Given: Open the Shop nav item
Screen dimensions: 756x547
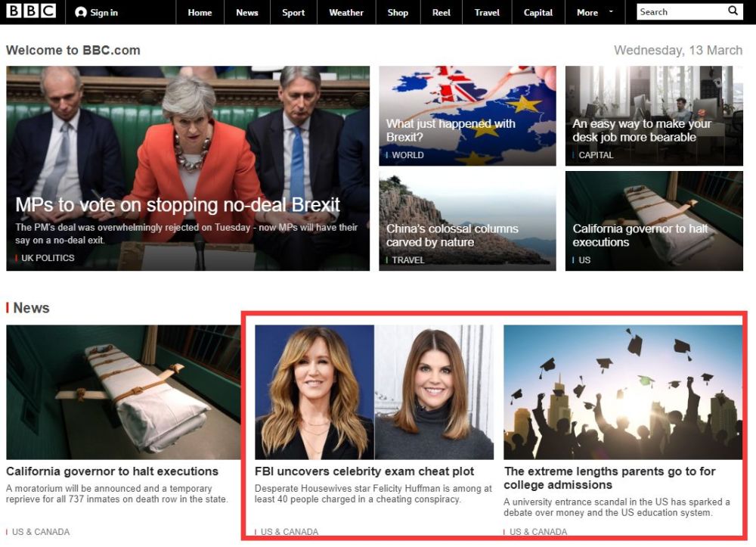Looking at the screenshot, I should click(x=398, y=13).
